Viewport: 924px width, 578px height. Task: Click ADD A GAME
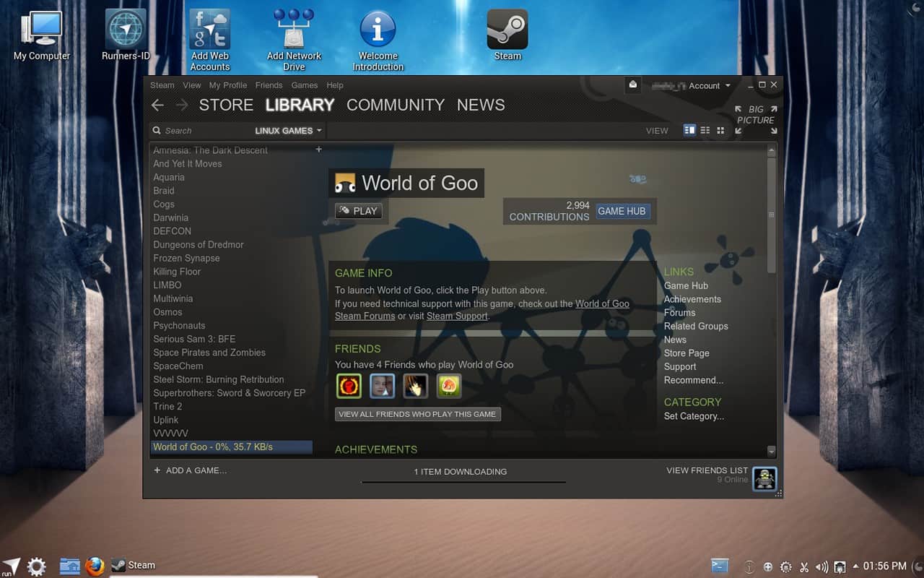pyautogui.click(x=196, y=470)
